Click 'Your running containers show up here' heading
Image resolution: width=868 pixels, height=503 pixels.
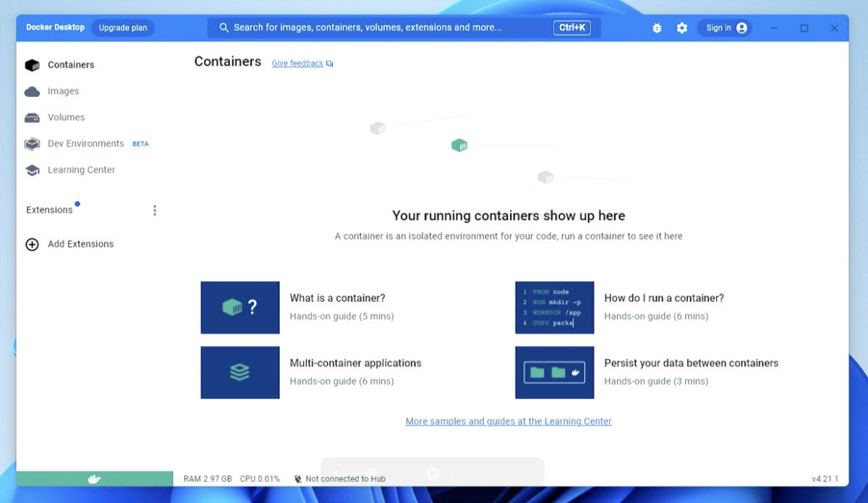(x=509, y=216)
